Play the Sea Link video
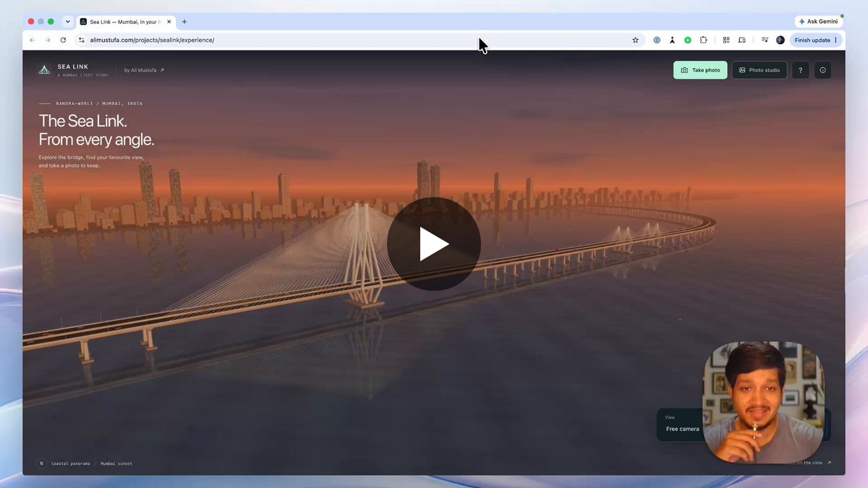 pyautogui.click(x=434, y=244)
